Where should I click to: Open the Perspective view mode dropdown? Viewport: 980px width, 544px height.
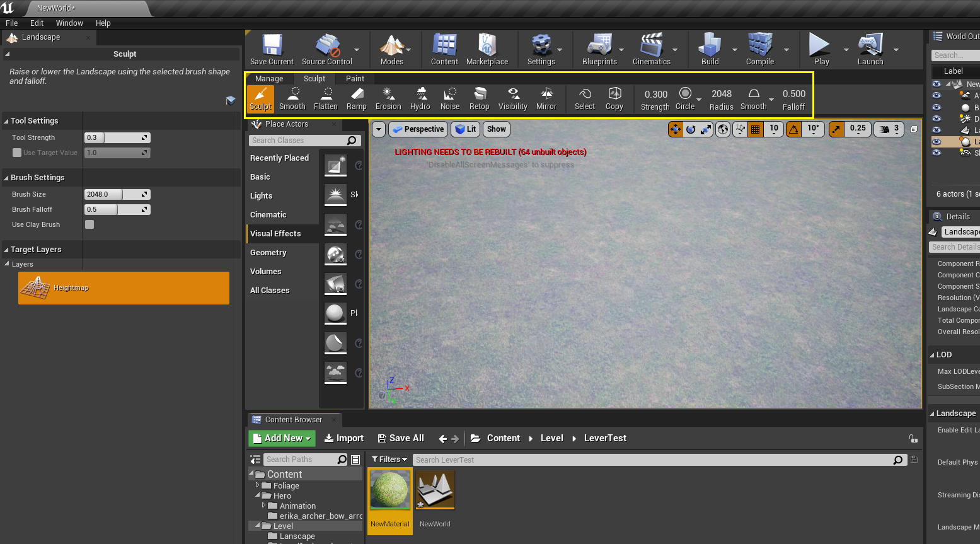click(x=417, y=129)
